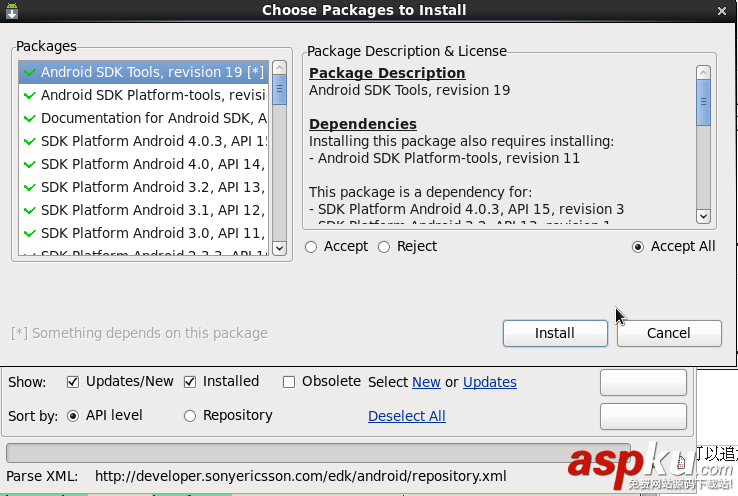
Task: Choose the Accept radio button
Action: [311, 247]
